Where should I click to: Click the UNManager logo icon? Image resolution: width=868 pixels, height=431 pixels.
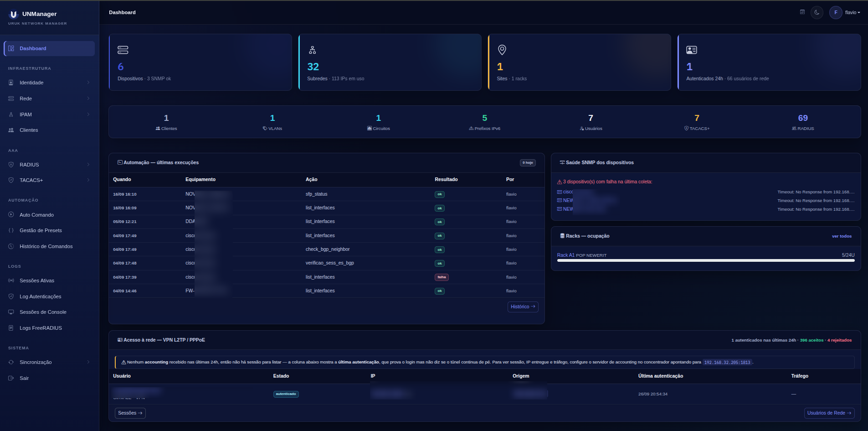pos(14,15)
